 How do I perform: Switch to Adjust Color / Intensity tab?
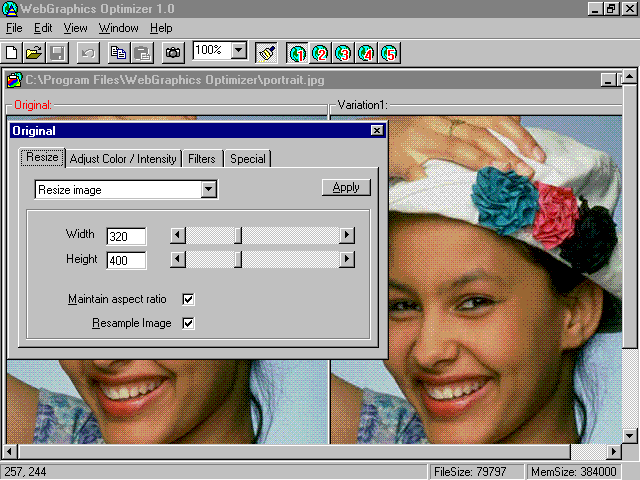123,159
